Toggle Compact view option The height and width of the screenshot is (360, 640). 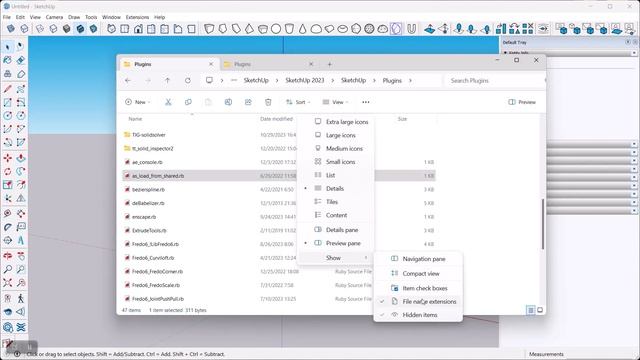coord(418,273)
